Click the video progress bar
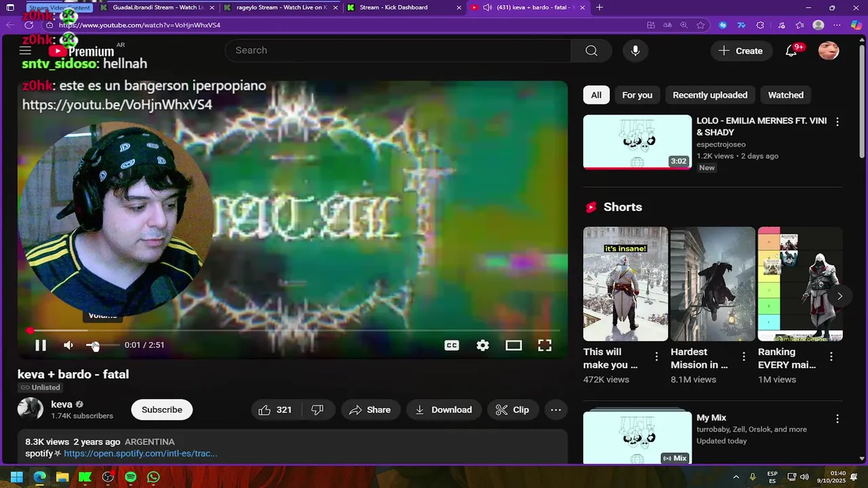 coord(293,331)
